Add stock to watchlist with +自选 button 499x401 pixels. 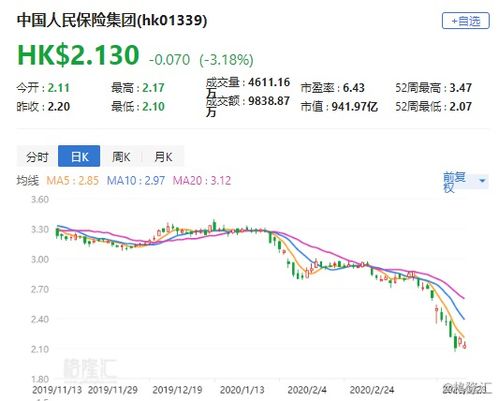[465, 21]
